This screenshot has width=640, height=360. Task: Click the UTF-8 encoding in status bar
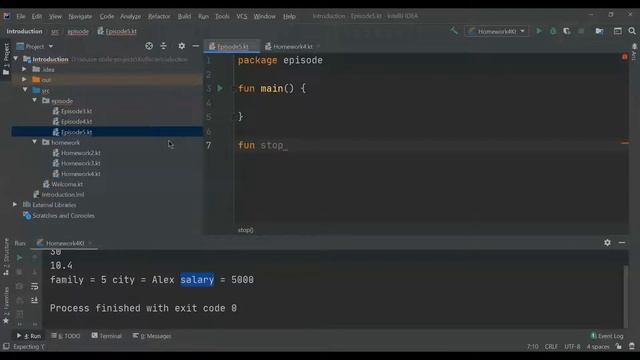[572, 347]
